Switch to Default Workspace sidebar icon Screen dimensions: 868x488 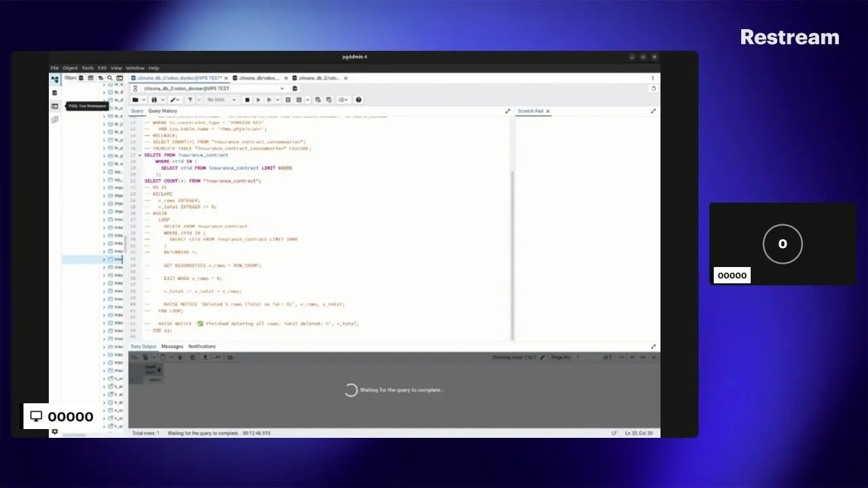55,79
